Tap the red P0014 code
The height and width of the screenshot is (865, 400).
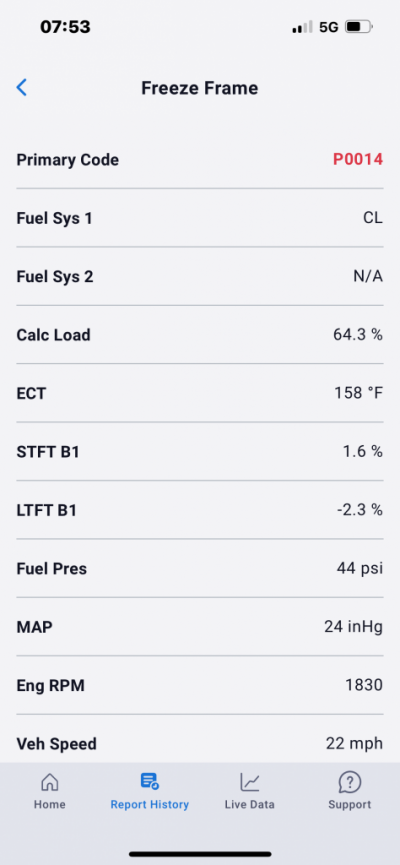point(358,159)
